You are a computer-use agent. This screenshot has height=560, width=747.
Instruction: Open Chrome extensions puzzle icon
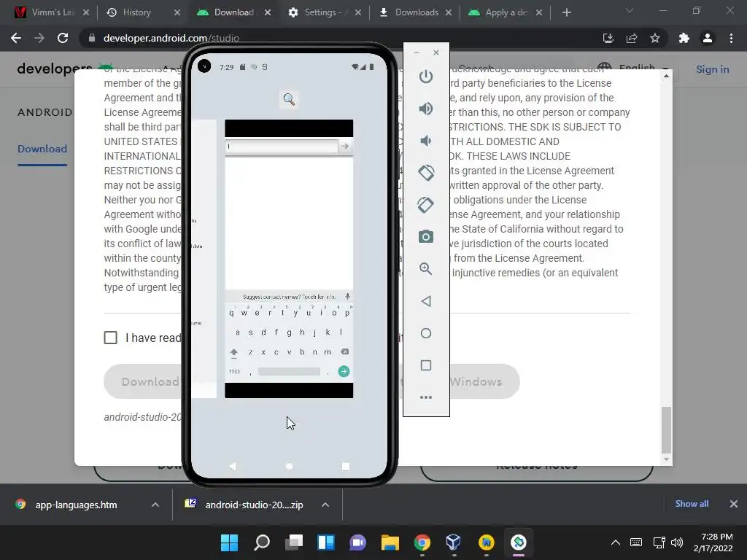click(684, 38)
